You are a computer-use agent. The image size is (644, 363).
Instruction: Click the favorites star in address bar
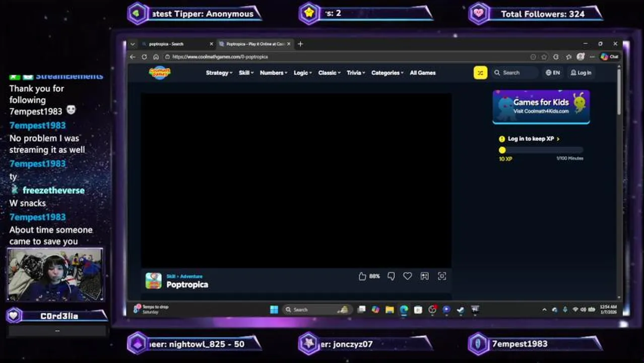[544, 57]
